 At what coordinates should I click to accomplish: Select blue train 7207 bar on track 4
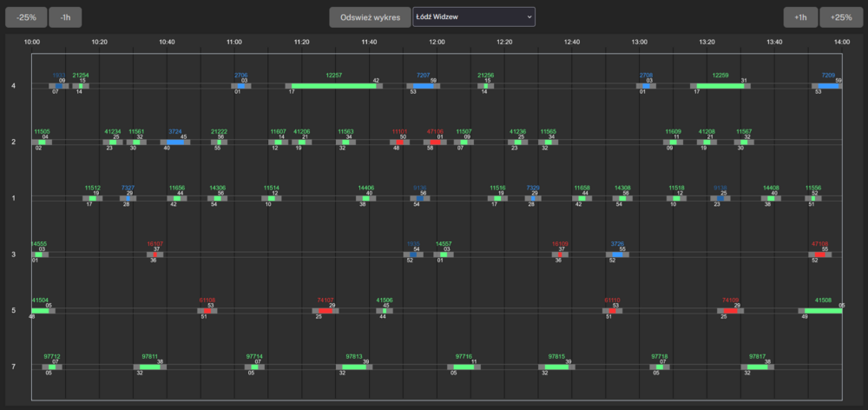[x=423, y=86]
